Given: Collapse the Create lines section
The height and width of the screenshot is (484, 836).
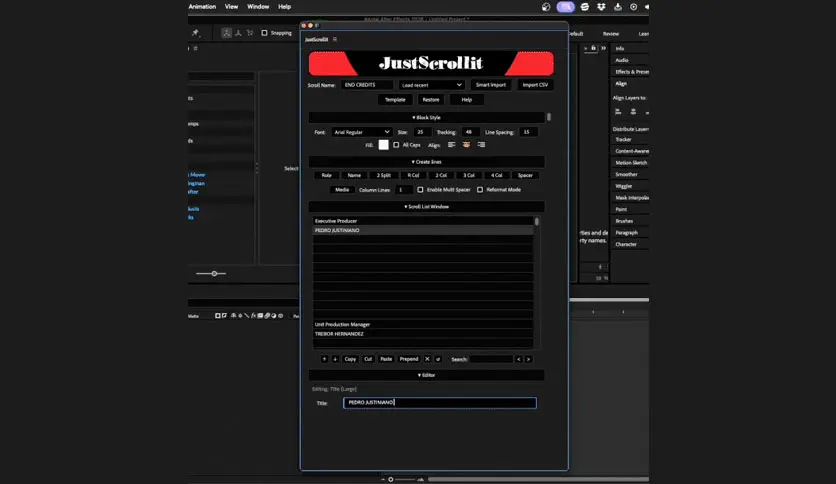Looking at the screenshot, I should pos(427,162).
